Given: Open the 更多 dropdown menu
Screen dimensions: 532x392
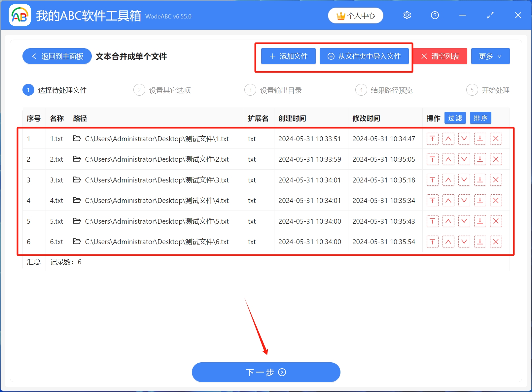Looking at the screenshot, I should point(490,56).
